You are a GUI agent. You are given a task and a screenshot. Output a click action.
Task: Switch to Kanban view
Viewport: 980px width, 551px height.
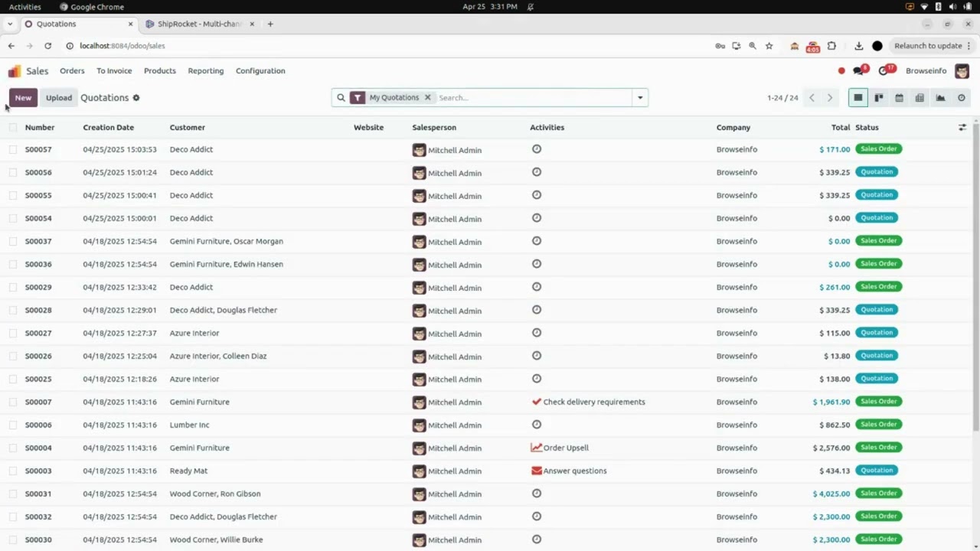tap(879, 98)
